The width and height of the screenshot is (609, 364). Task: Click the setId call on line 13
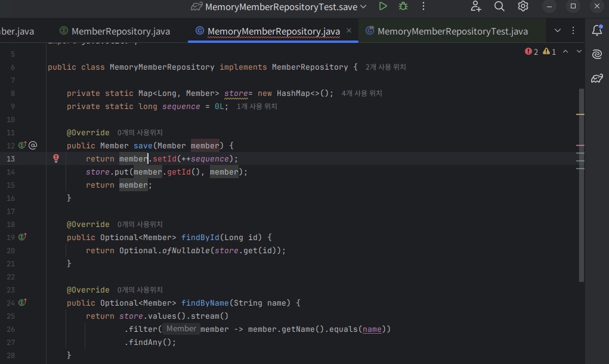pos(165,158)
